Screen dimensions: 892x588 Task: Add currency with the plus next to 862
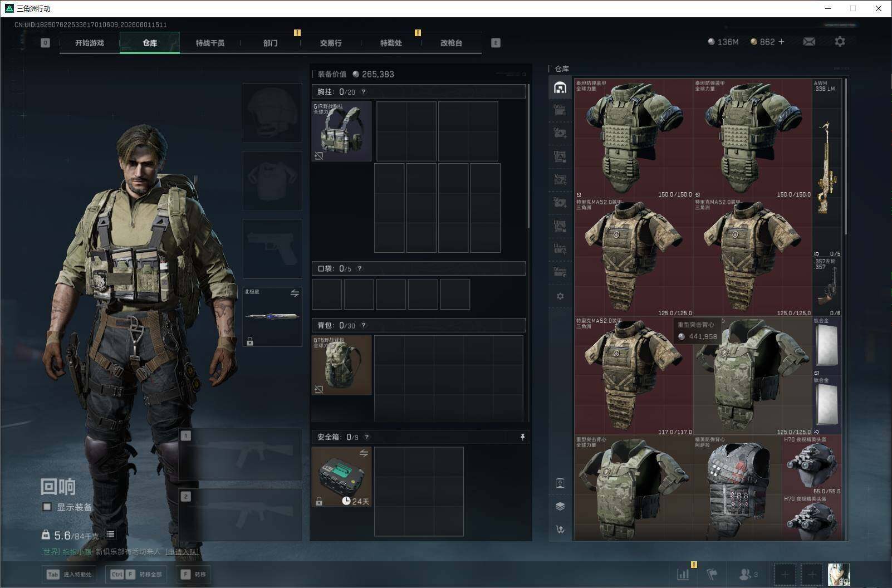(781, 42)
